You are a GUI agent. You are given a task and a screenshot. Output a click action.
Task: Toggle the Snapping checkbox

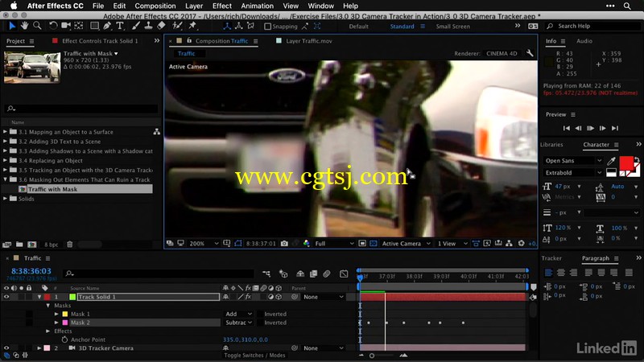[x=268, y=27]
